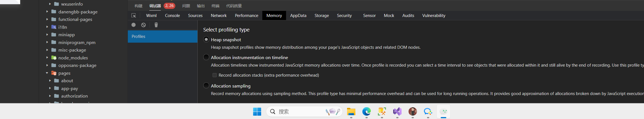This screenshot has height=119, width=644.
Task: Click the clear all profiles icon
Action: 143,25
